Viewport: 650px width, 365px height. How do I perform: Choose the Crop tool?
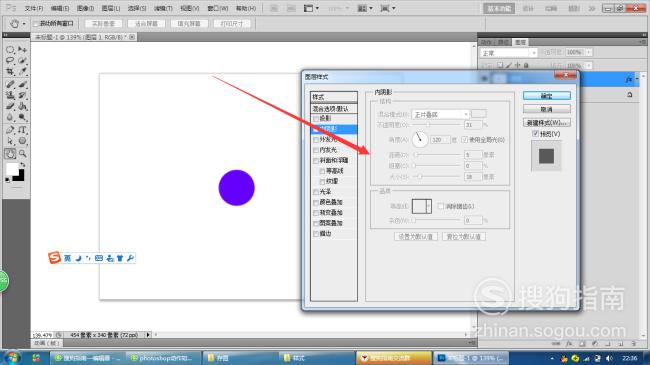(10, 72)
